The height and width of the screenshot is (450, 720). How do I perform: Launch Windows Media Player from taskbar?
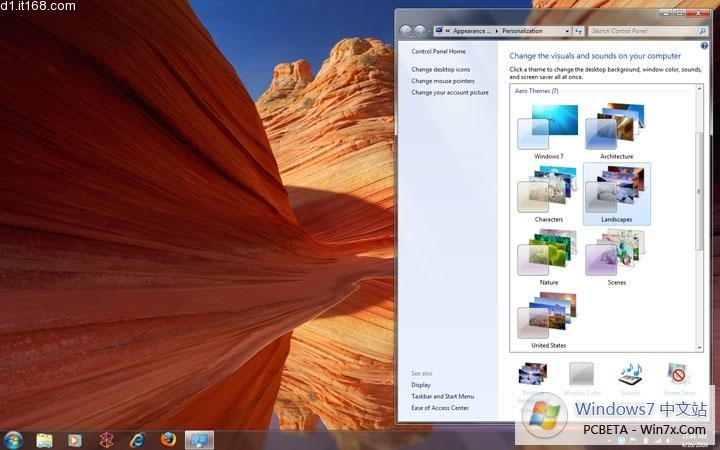click(x=75, y=440)
